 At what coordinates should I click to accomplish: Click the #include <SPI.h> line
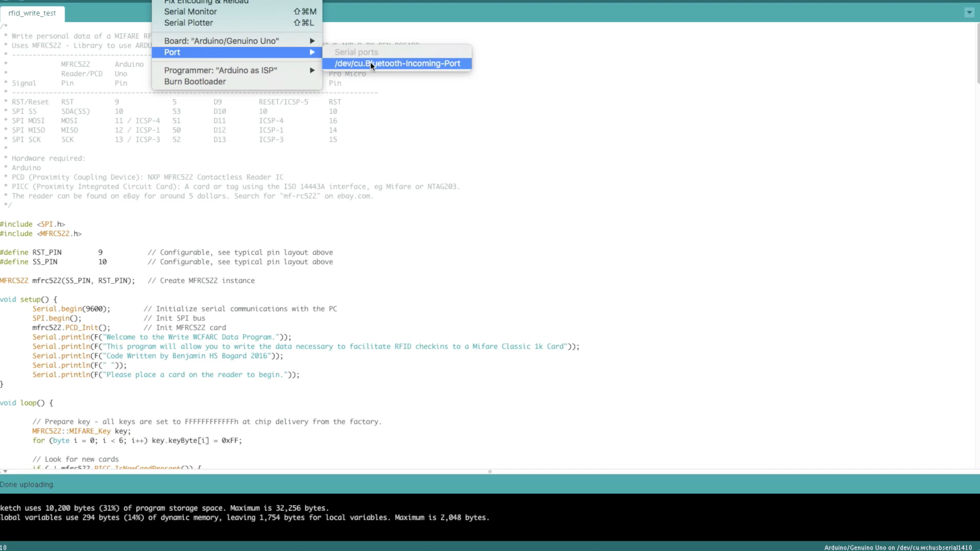pyautogui.click(x=33, y=224)
